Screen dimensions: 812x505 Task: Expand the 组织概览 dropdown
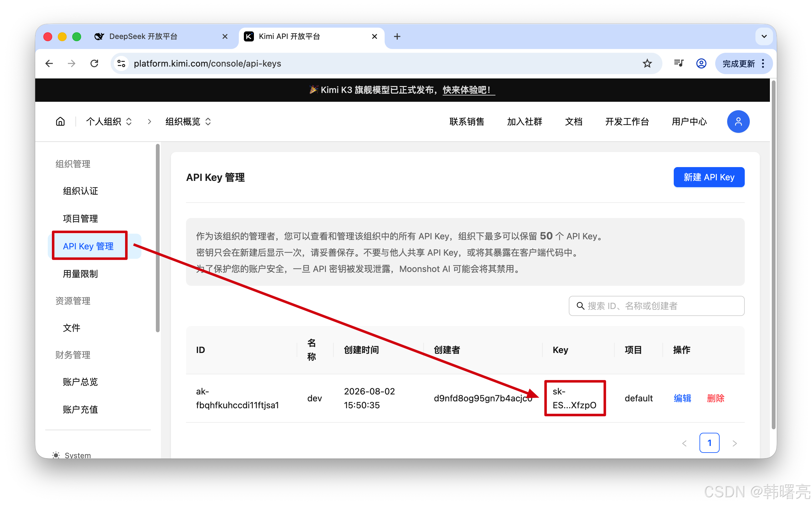pos(189,122)
